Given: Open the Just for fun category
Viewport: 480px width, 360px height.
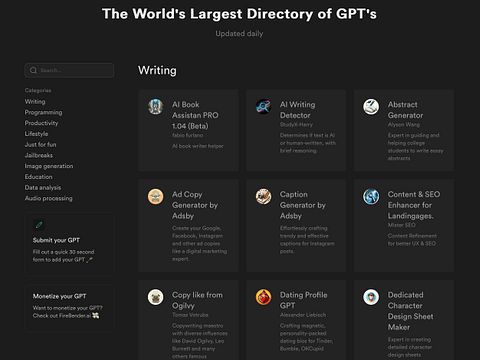Looking at the screenshot, I should click(40, 144).
